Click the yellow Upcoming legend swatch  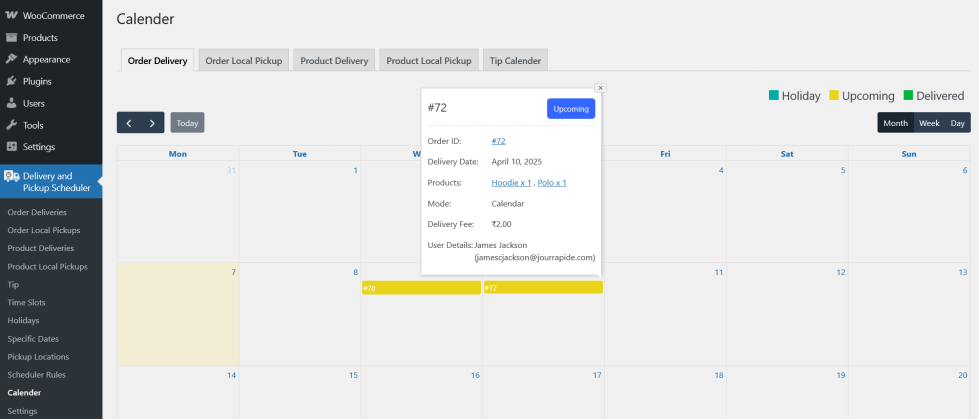[x=834, y=95]
